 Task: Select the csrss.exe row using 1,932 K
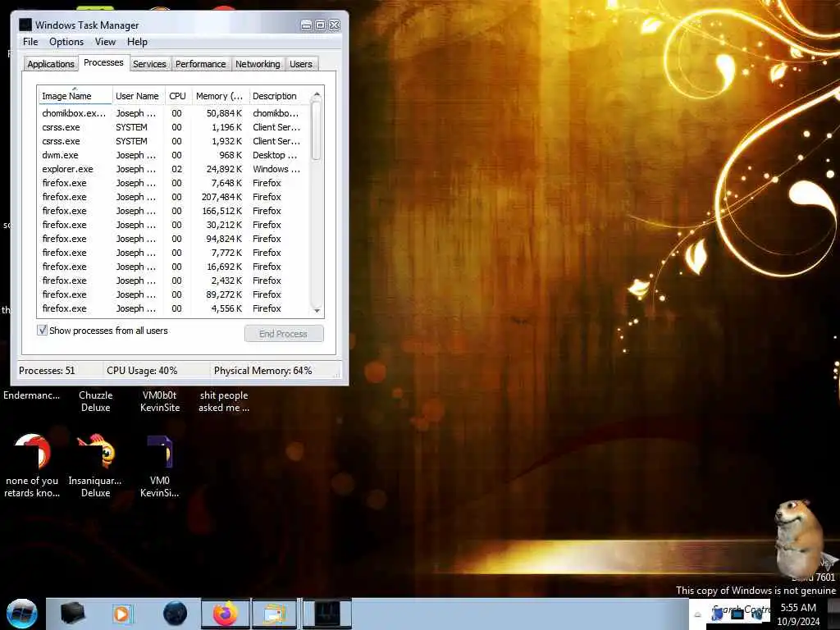[x=173, y=141]
